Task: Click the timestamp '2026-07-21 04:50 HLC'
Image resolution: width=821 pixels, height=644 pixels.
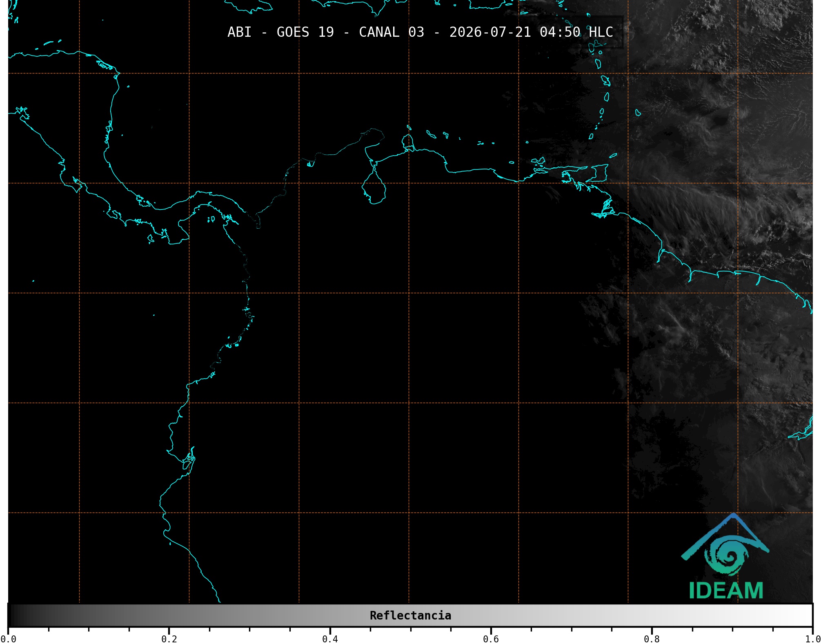Action: (x=531, y=32)
